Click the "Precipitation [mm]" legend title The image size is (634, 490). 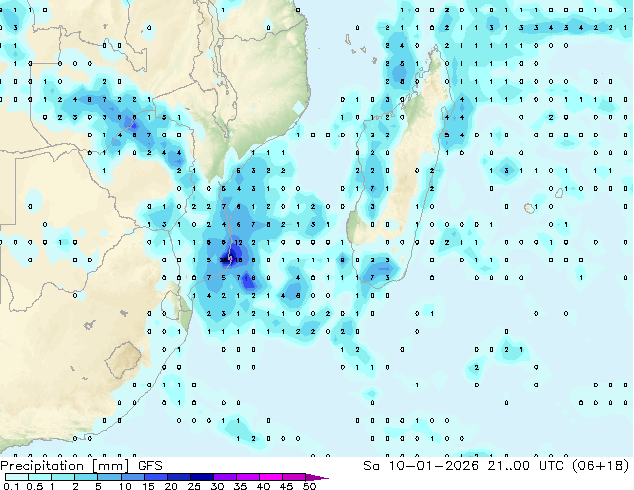pyautogui.click(x=65, y=466)
